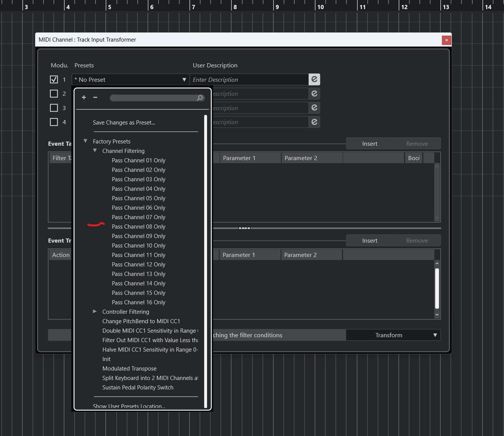Open the Transform function dropdown

[x=393, y=335]
